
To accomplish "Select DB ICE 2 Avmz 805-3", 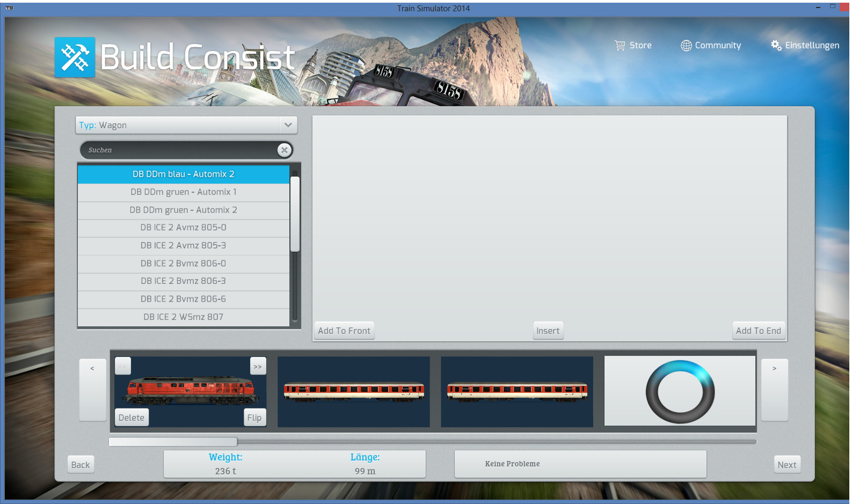I will pos(184,246).
